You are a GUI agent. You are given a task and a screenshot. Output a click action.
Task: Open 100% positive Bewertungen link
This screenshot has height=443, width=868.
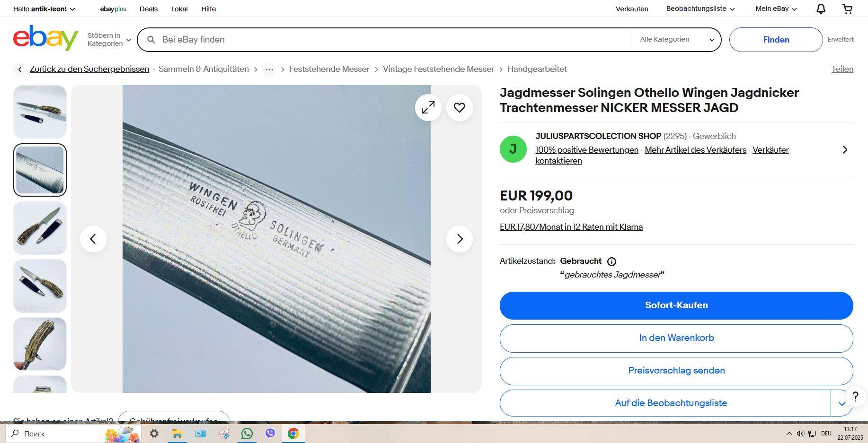point(587,150)
